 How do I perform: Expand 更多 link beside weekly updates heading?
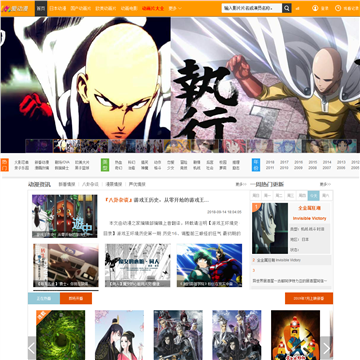click(325, 184)
